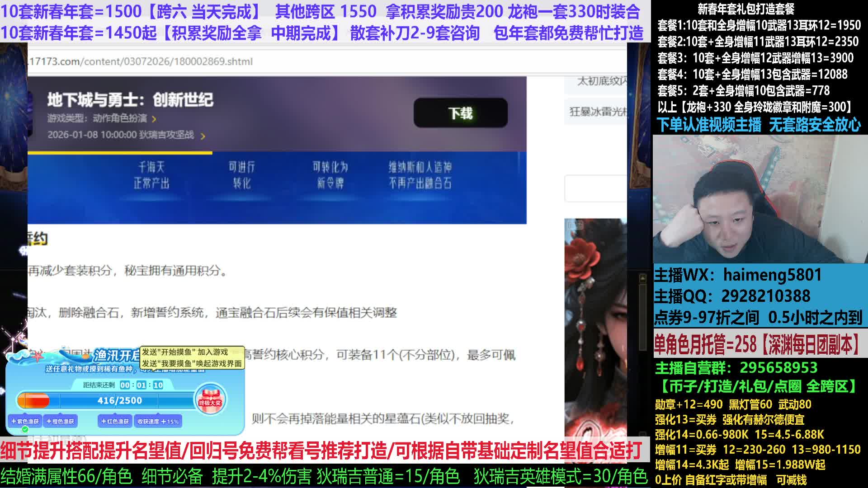868x488 pixels.
Task: Select the +红色渔获 reward tag
Action: 115,421
